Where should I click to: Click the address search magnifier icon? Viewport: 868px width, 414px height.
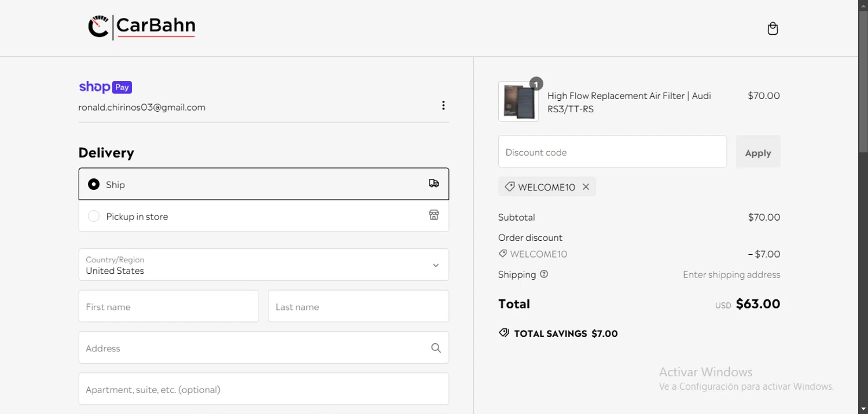pos(436,348)
